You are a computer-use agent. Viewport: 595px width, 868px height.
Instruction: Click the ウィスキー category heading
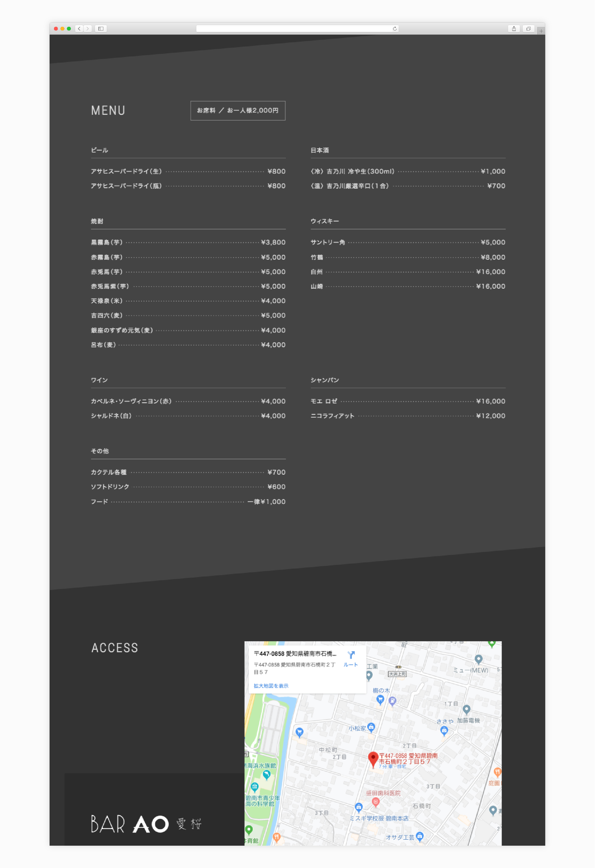(325, 221)
